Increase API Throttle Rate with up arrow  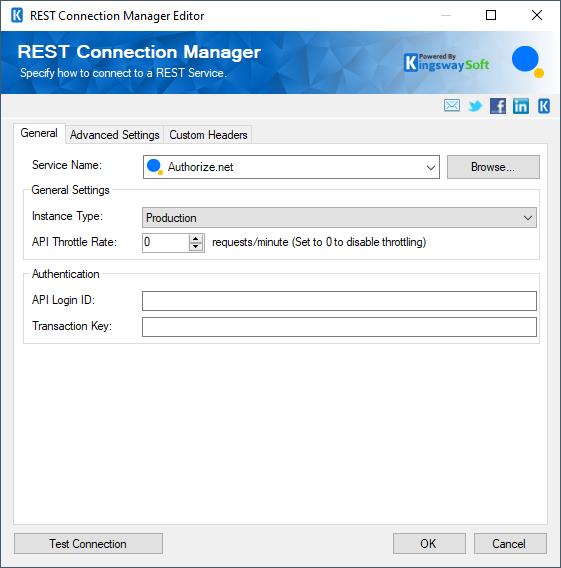(196, 239)
